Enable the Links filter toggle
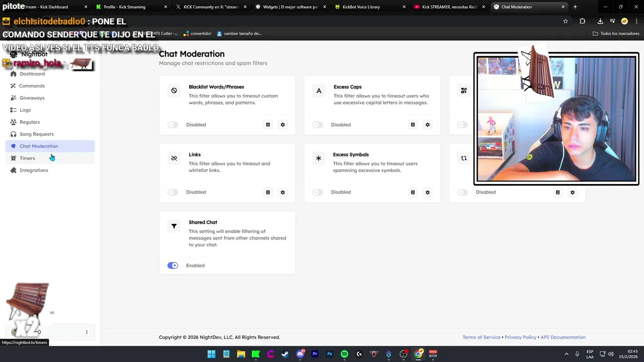Screen dimensions: 644x362 coord(173,192)
